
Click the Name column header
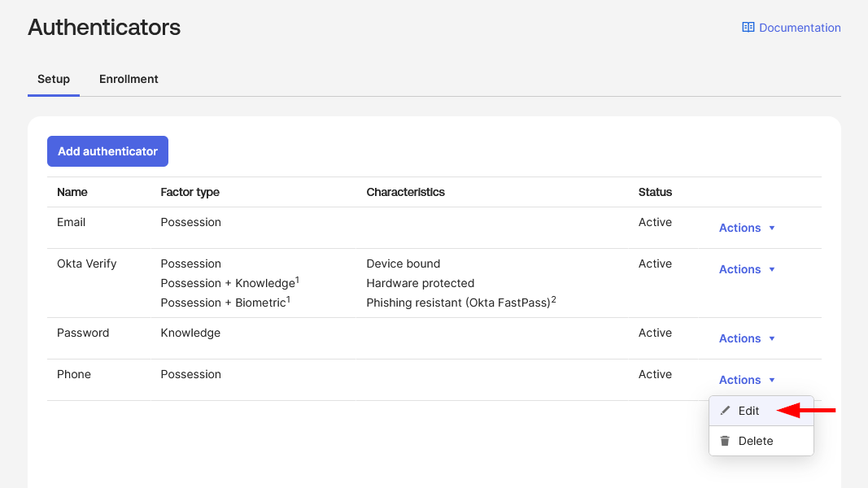point(72,192)
